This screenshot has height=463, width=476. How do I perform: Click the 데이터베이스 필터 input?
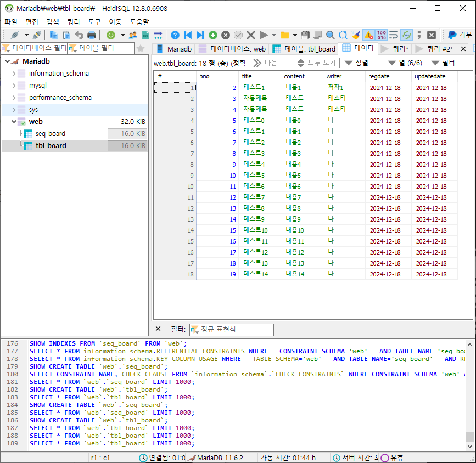coord(34,48)
